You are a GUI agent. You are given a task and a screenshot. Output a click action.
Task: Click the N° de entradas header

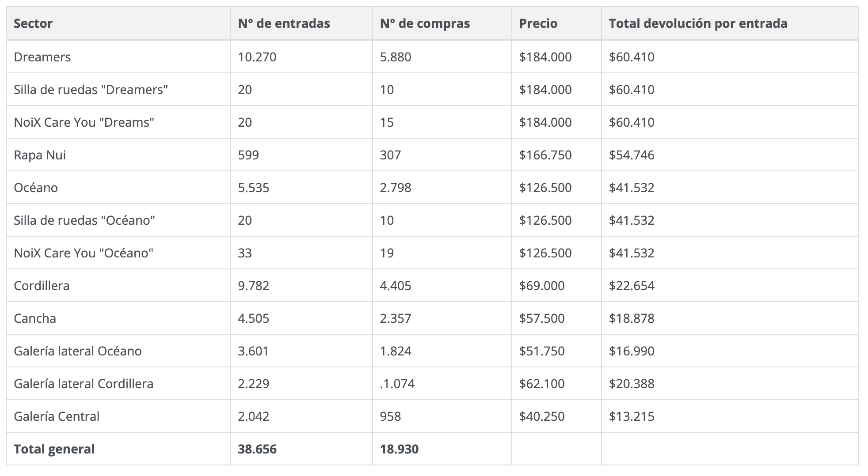click(x=284, y=23)
